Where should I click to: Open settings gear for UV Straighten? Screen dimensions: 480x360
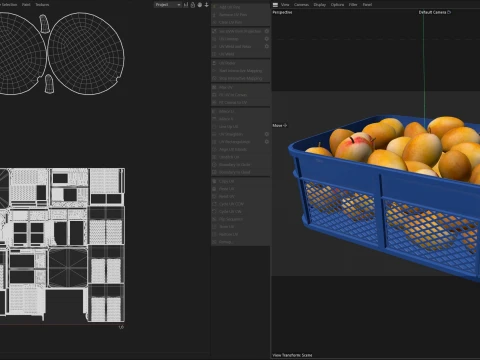coord(267,134)
